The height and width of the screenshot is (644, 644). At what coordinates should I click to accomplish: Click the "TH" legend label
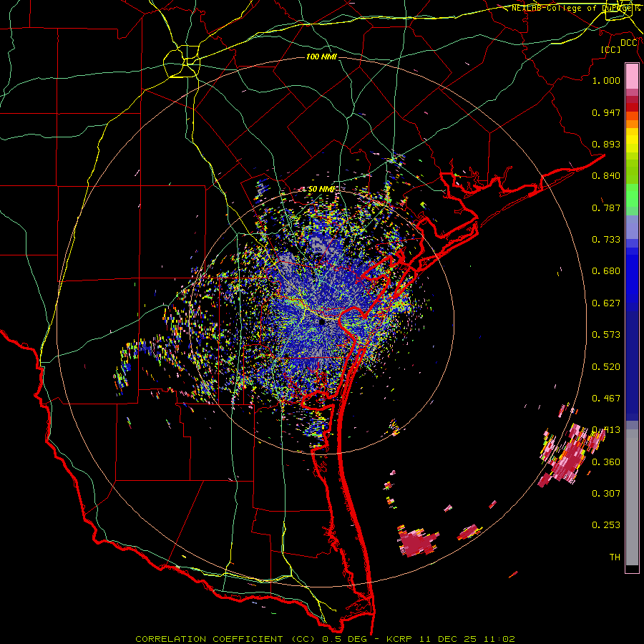point(615,557)
